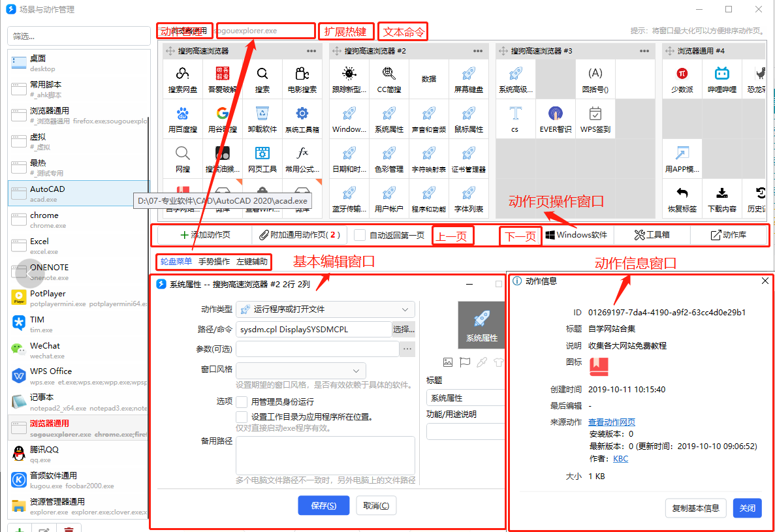Click the 路径/命令 input field

[x=314, y=330]
